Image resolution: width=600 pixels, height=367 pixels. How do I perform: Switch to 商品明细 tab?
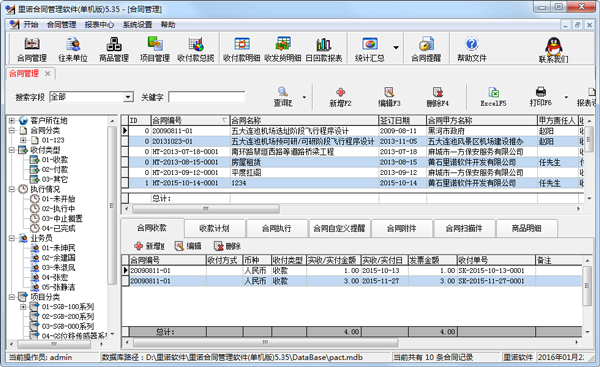527,228
